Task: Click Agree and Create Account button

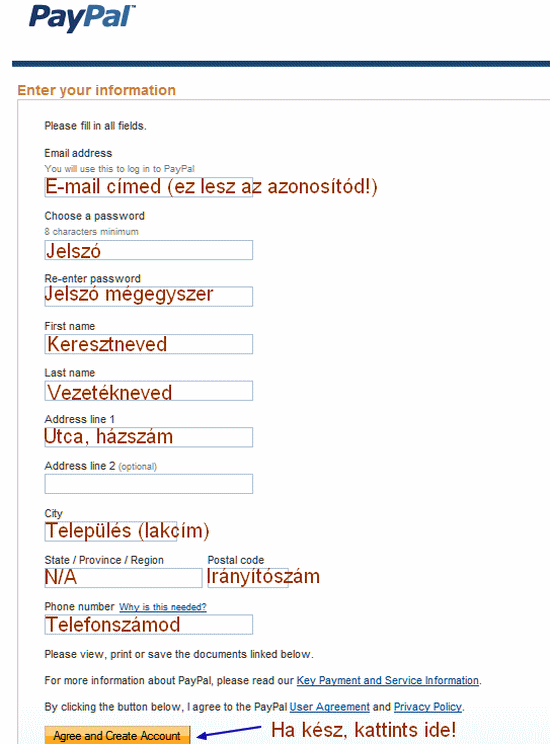Action: 117,735
